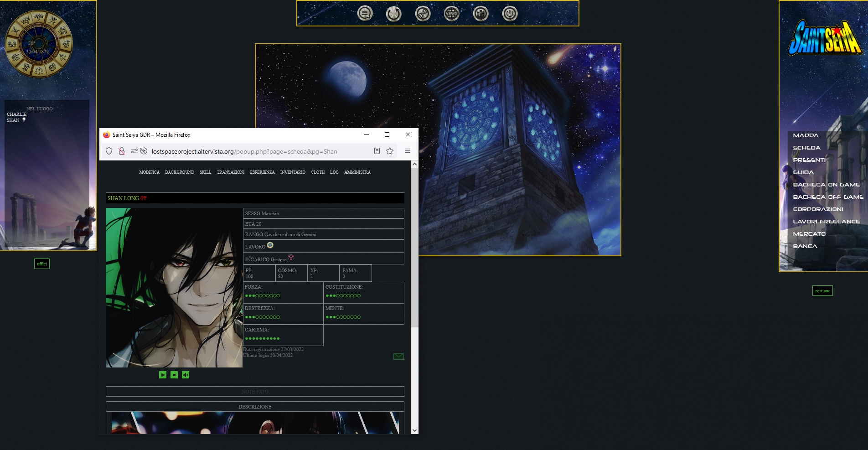Click the zodiac clock wheel

click(x=39, y=44)
